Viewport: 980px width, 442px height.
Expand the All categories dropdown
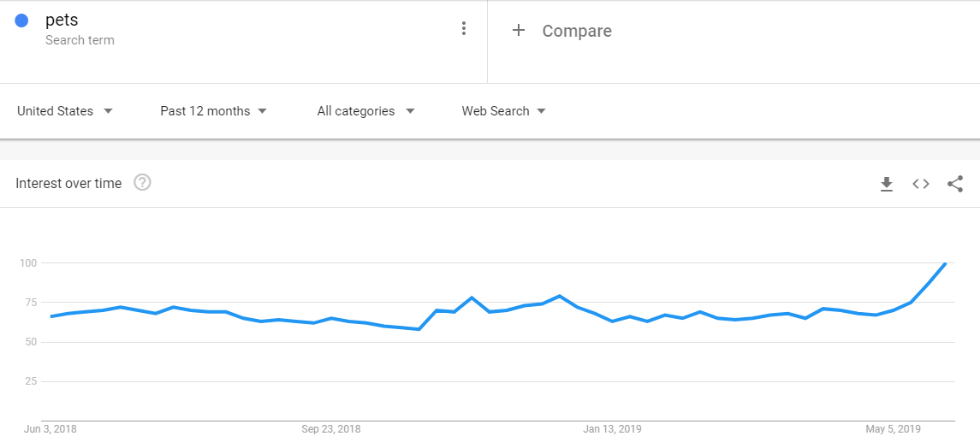(x=365, y=111)
